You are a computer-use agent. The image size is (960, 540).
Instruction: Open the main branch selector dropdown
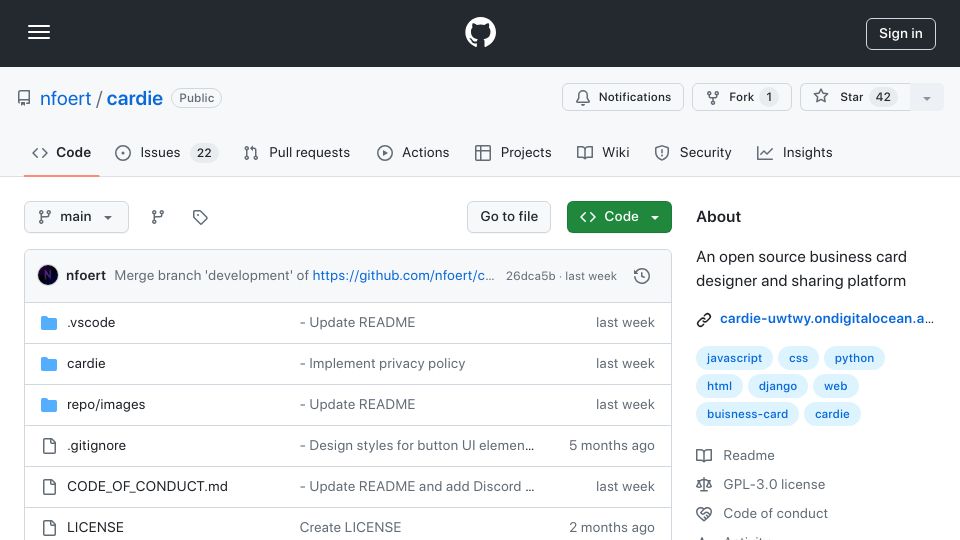77,217
